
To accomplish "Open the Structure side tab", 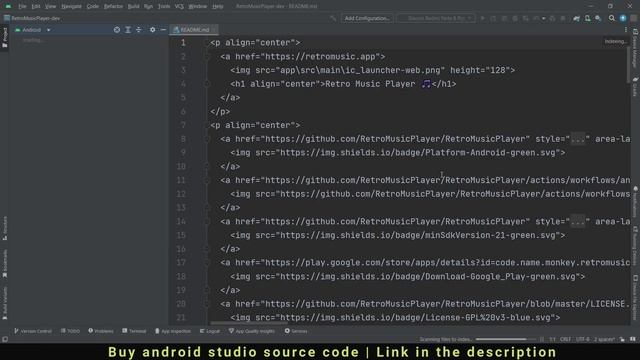I will [x=5, y=229].
